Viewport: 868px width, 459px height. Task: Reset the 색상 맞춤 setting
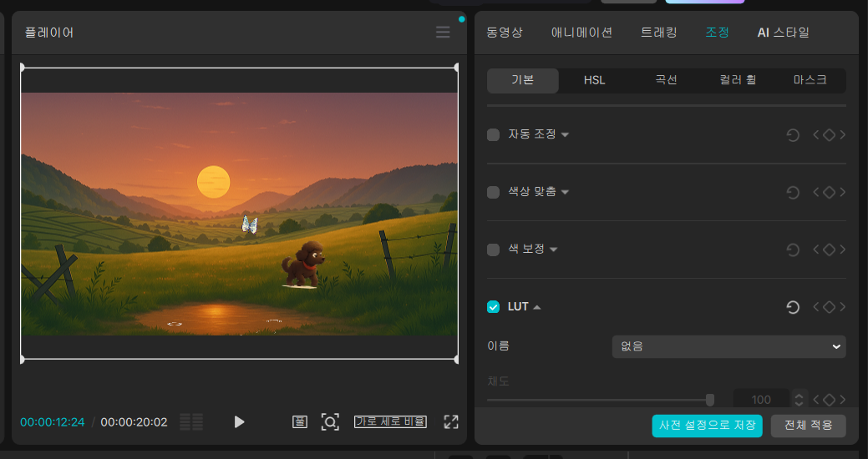pyautogui.click(x=793, y=193)
